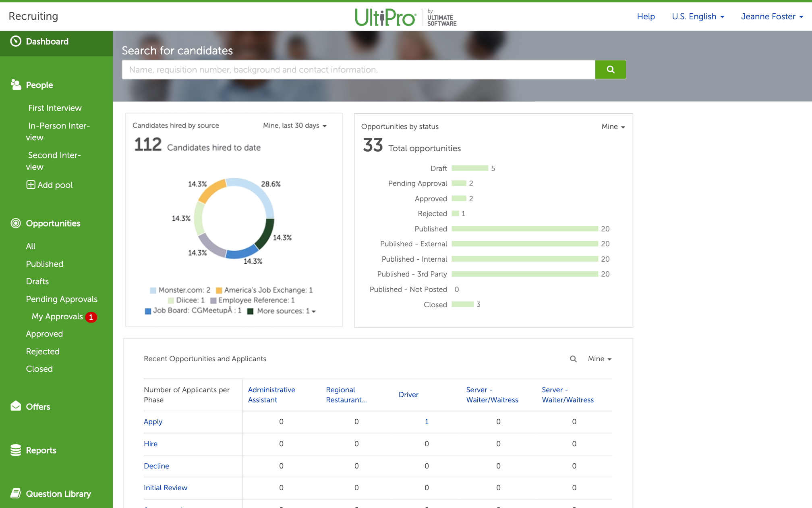812x508 pixels.
Task: Select My Approvals in sidebar
Action: click(x=57, y=316)
